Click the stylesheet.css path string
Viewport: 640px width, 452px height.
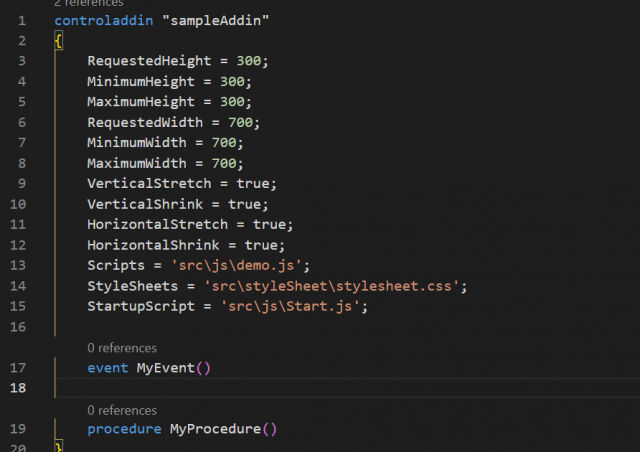click(x=336, y=286)
